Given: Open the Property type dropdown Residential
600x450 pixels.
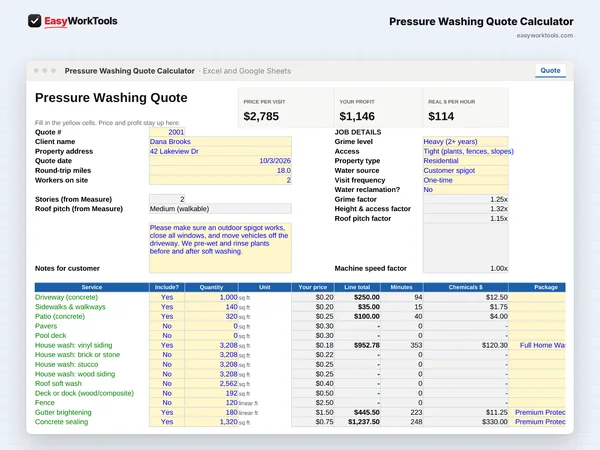Looking at the screenshot, I should point(466,161).
